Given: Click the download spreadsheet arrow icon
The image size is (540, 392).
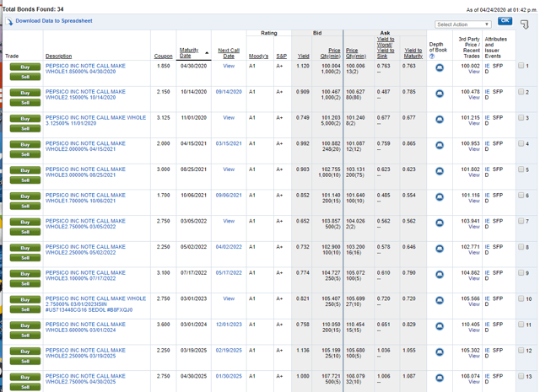Looking at the screenshot, I should pos(9,21).
